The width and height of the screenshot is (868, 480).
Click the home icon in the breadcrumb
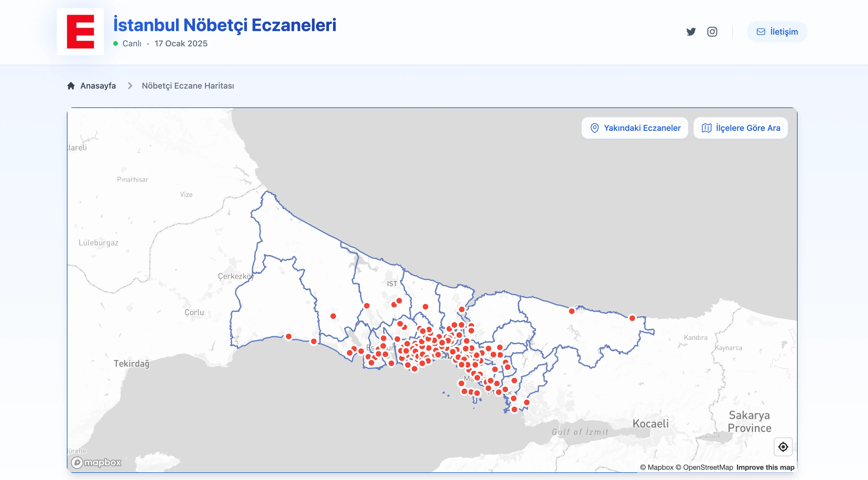[71, 86]
